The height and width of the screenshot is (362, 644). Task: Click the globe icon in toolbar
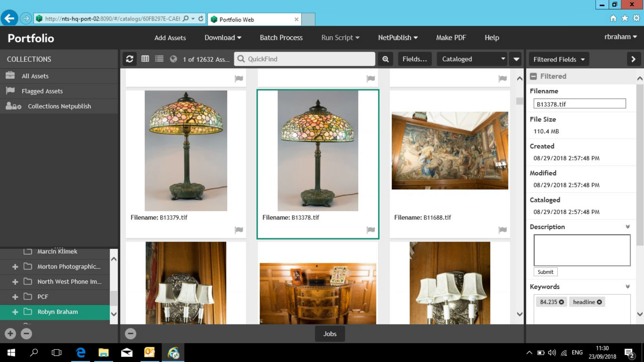(x=174, y=59)
